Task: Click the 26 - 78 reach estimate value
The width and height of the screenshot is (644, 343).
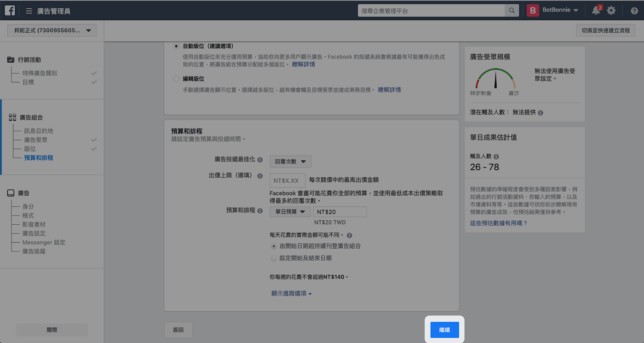Action: point(484,167)
